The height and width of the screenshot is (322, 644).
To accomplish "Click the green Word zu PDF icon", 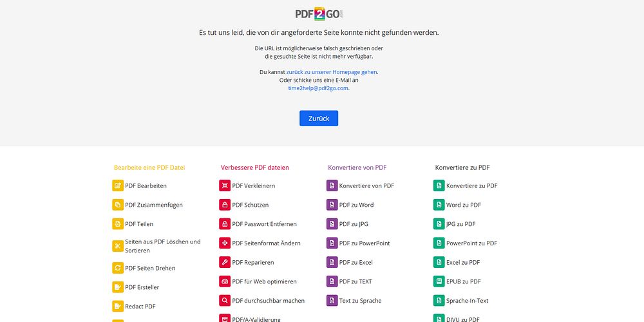I will (439, 205).
